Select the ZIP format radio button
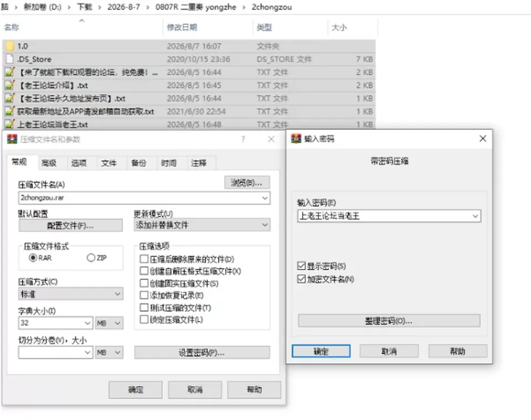Image resolution: width=531 pixels, height=420 pixels. (x=91, y=258)
